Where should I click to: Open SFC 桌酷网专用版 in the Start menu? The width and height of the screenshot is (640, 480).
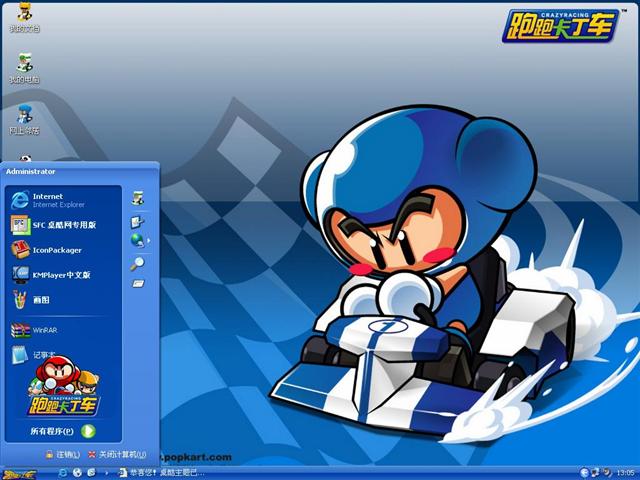(63, 225)
